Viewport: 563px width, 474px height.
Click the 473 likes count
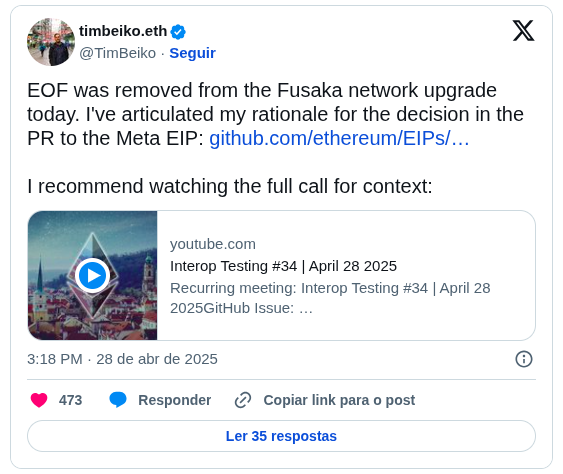pos(70,400)
